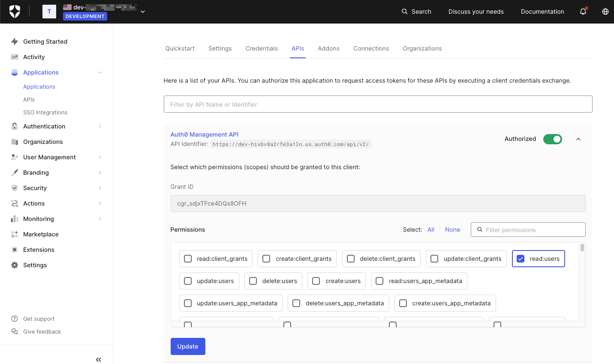Image resolution: width=614 pixels, height=364 pixels.
Task: Switch to the Settings tab
Action: tap(220, 48)
